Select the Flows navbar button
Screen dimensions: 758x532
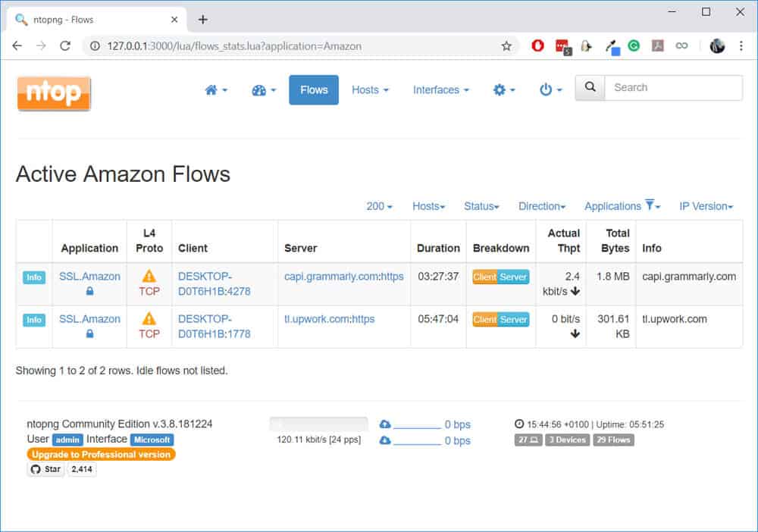314,90
